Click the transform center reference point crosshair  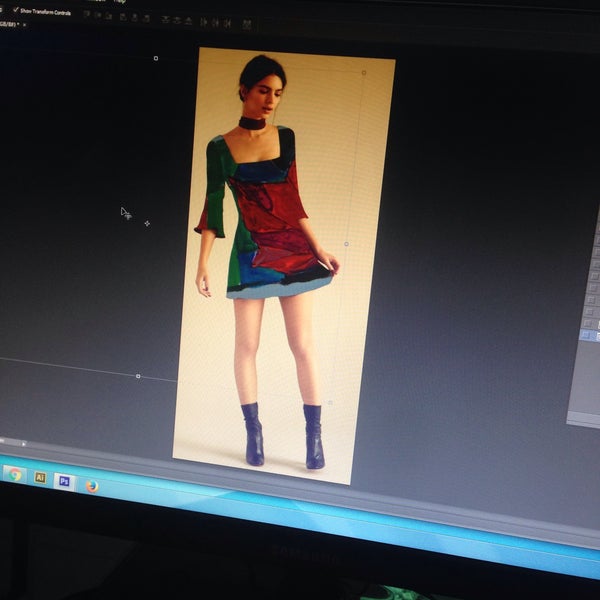coord(147,223)
